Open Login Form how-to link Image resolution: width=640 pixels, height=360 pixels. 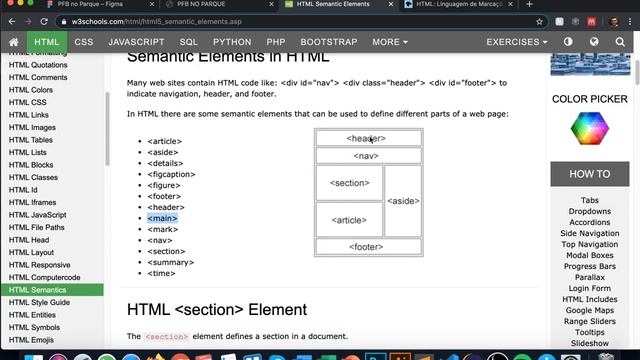tap(590, 289)
